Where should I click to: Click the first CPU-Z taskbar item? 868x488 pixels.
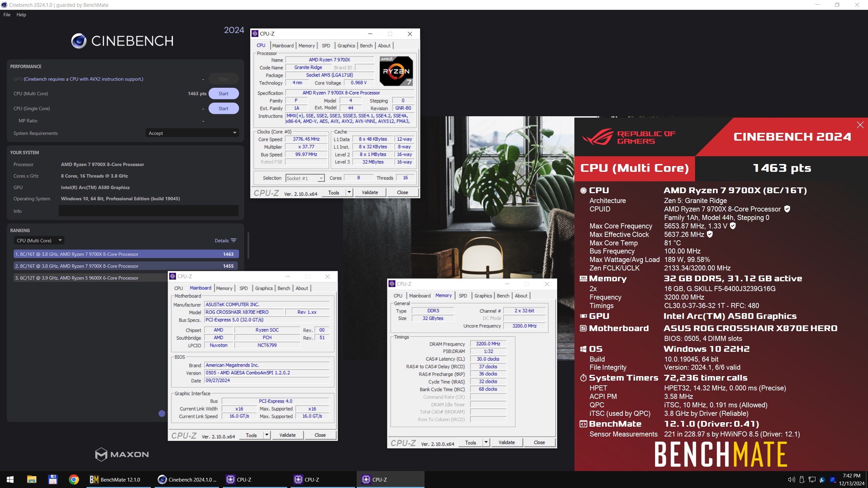[255, 480]
